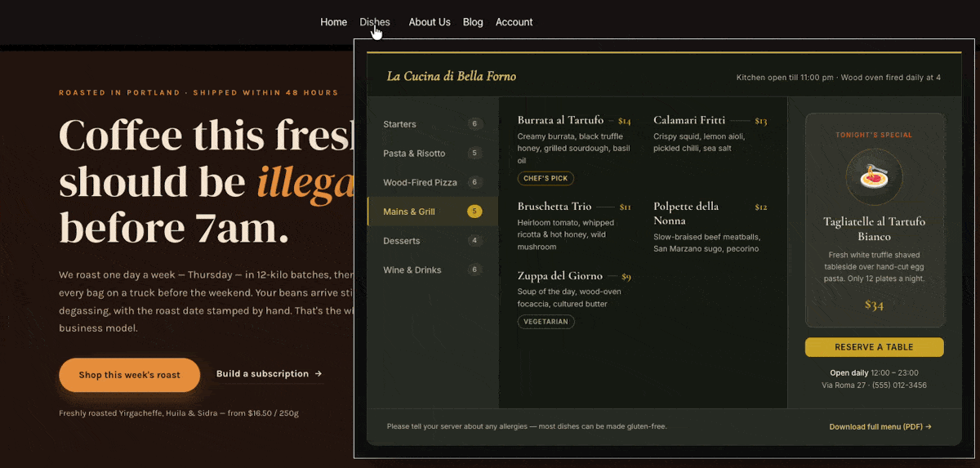This screenshot has height=468, width=980.
Task: Open Calamari Fritti dish title
Action: click(x=689, y=120)
